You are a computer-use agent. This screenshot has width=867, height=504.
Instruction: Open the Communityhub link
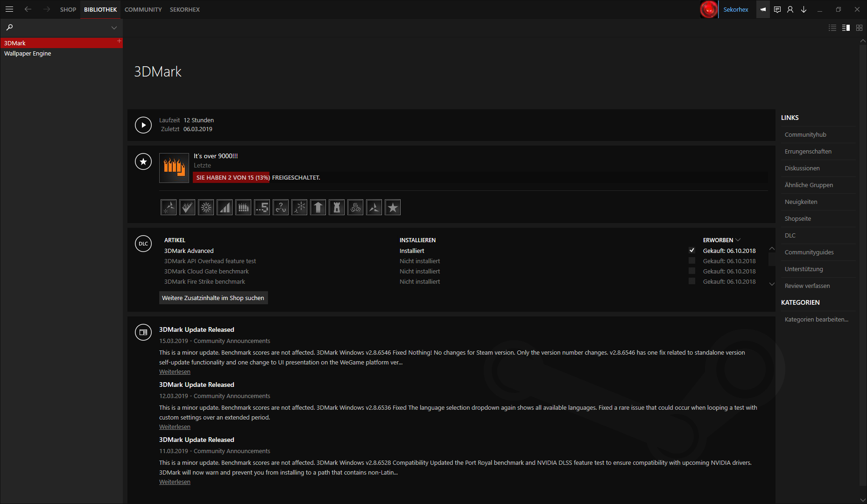click(805, 134)
